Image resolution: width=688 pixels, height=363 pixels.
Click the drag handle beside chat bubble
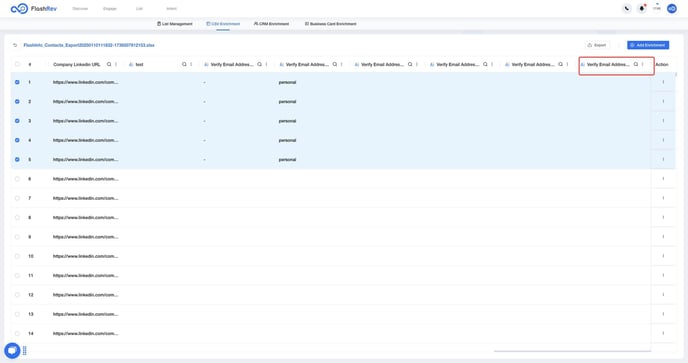[x=25, y=350]
